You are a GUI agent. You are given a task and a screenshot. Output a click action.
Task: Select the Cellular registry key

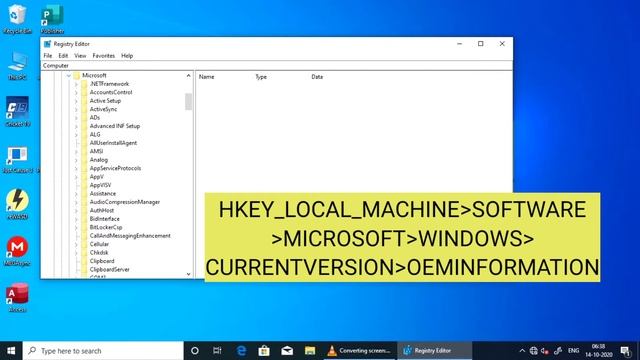point(99,244)
